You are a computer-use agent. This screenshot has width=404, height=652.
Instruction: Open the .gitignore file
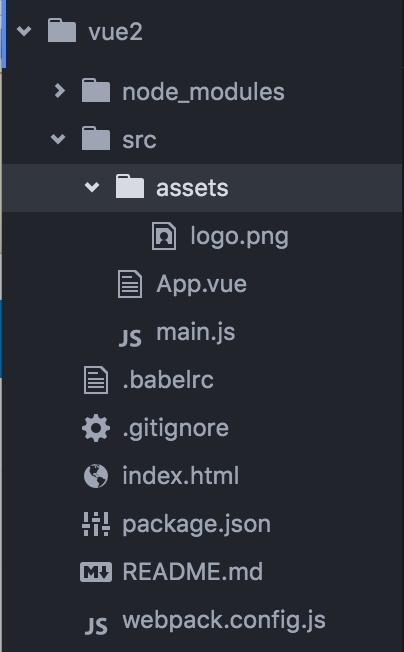click(175, 429)
